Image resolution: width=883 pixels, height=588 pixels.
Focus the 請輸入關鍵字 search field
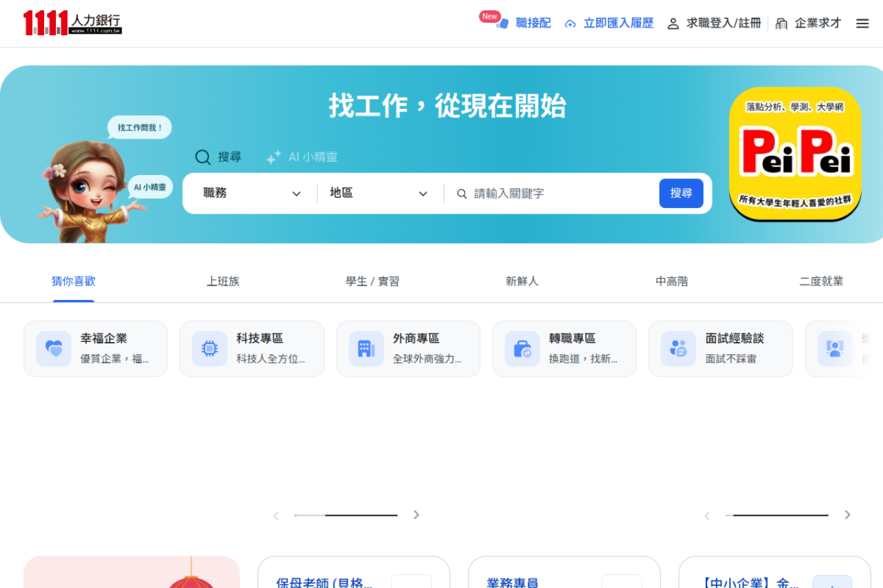coord(559,194)
